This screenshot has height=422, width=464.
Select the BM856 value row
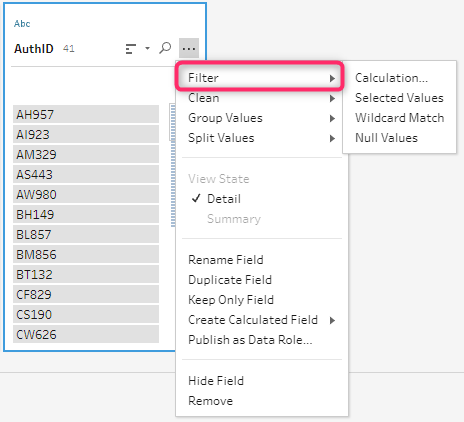(x=86, y=254)
